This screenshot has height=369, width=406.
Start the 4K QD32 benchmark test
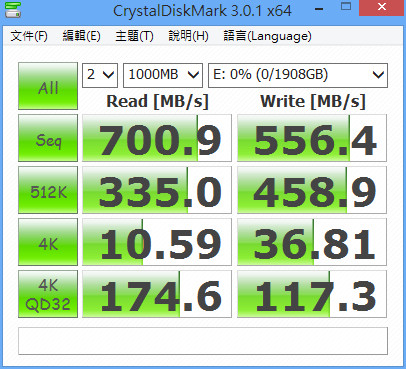click(48, 294)
